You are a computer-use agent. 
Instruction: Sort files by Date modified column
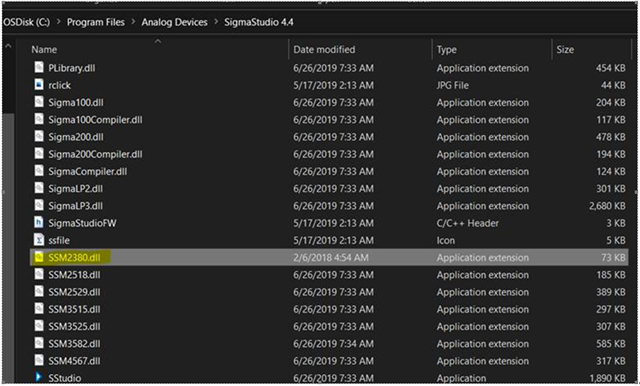[x=324, y=49]
